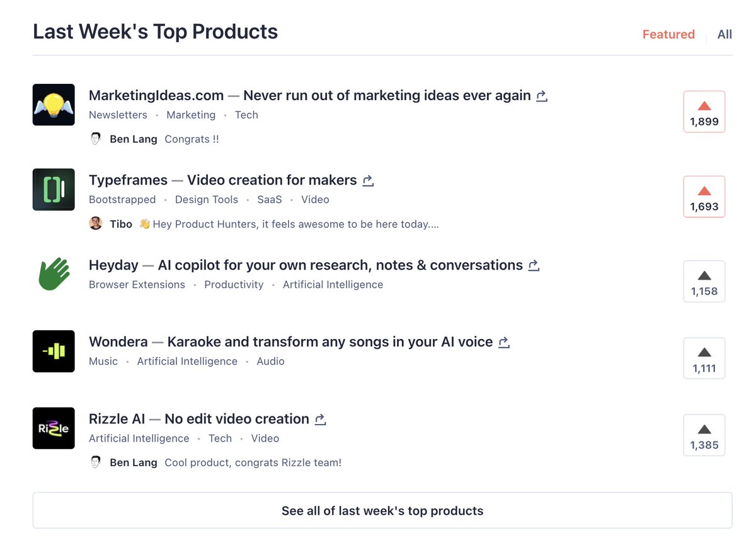
Task: Click Ben Lang's avatar under MarketingIdeas.com
Action: [x=96, y=138]
